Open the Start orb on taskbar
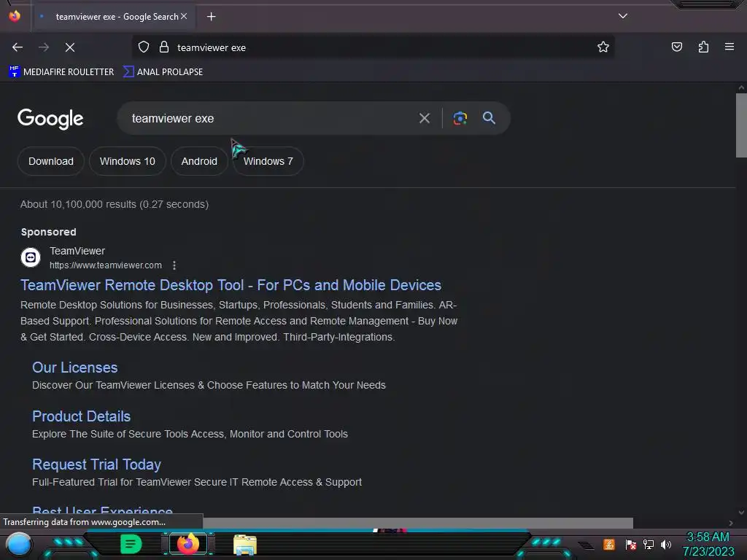 pos(18,544)
